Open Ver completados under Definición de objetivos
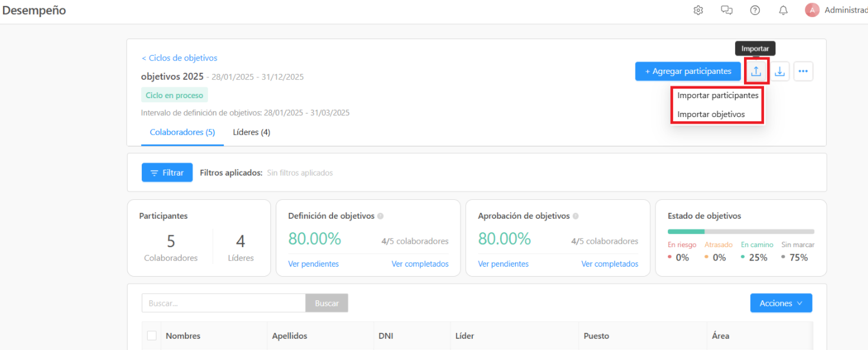 coord(420,264)
